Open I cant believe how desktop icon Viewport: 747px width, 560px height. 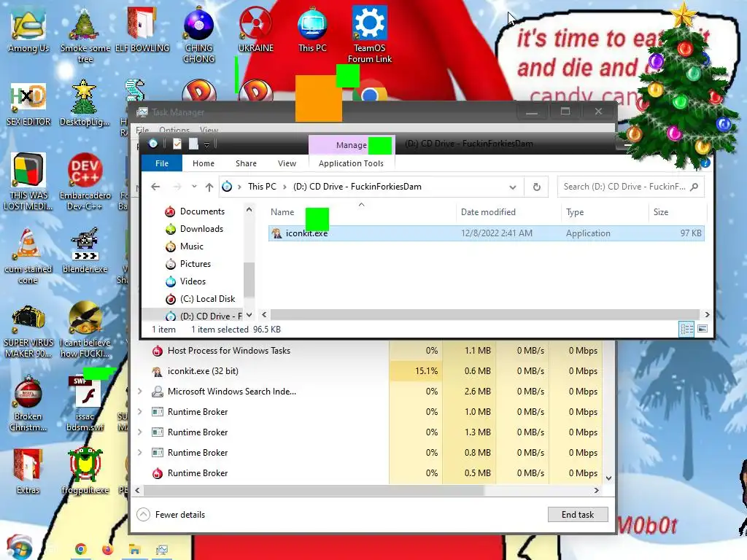tap(85, 330)
